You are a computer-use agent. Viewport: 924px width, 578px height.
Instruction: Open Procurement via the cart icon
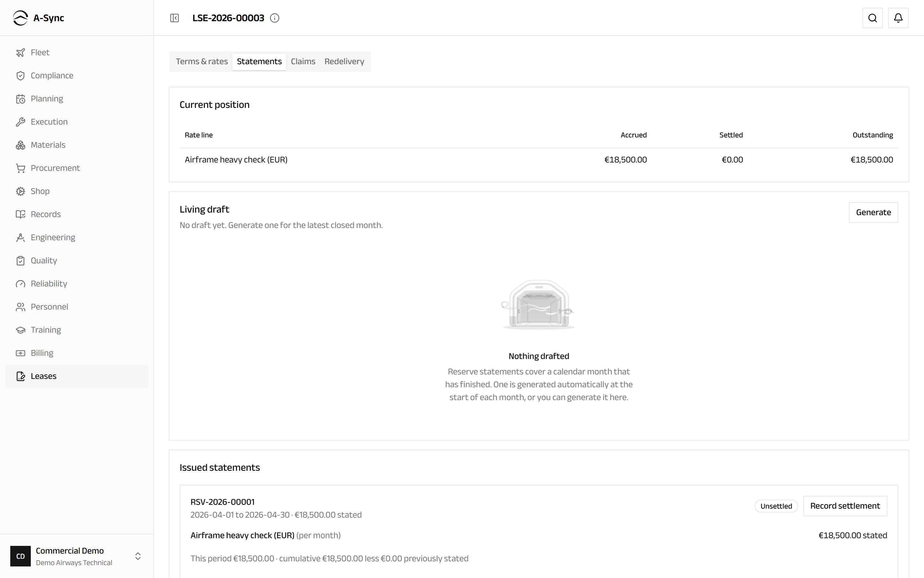click(20, 168)
